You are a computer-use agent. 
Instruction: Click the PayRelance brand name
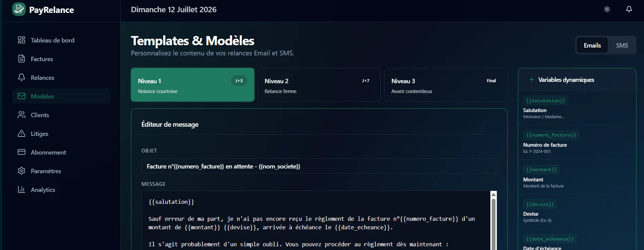click(52, 10)
